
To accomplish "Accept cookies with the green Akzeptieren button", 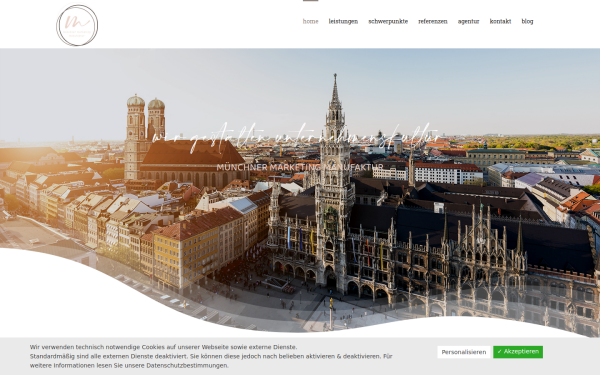I will pos(518,352).
